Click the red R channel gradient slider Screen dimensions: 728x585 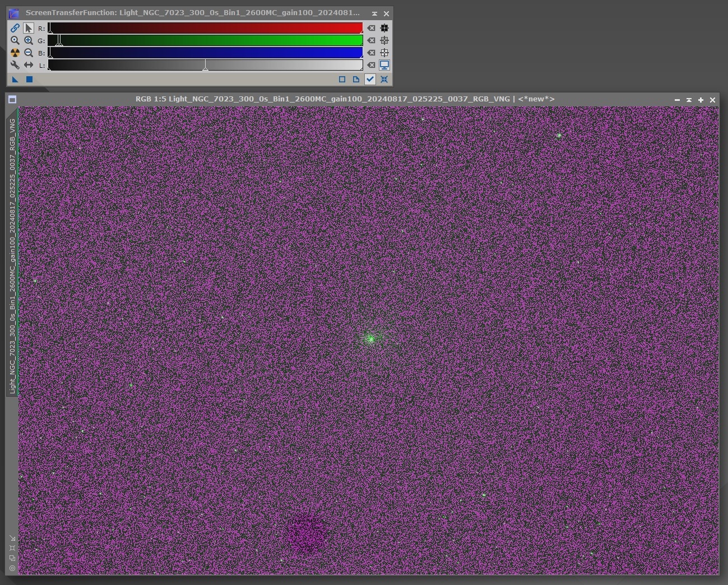click(205, 28)
